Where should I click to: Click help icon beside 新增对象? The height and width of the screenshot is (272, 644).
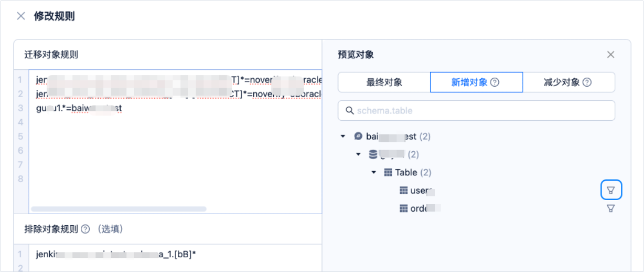495,82
